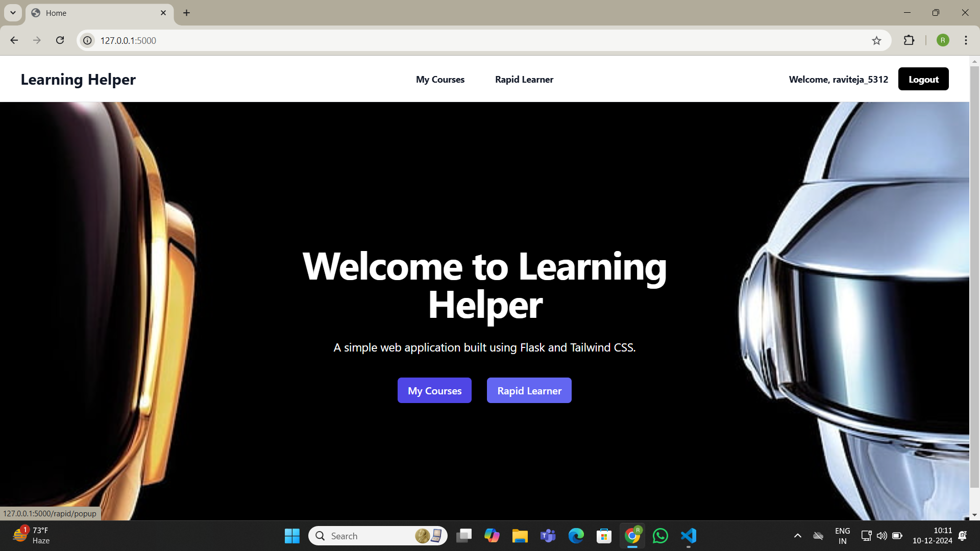Bookmark this page with the star icon
980x551 pixels.
[x=876, y=40]
